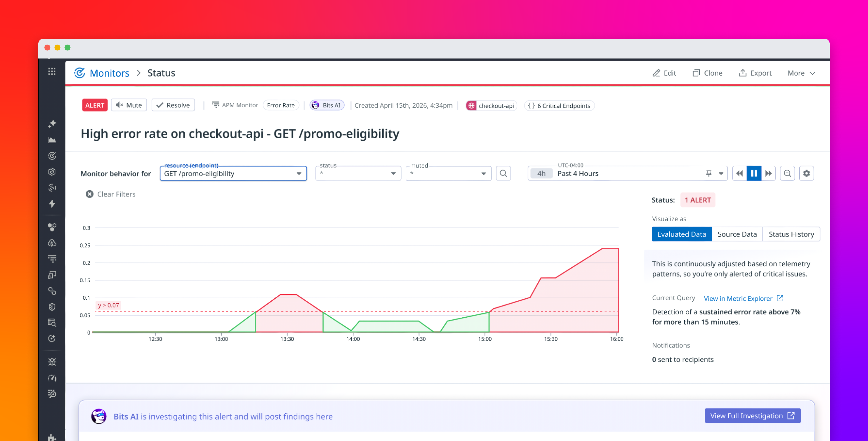Mute this monitor

(x=129, y=105)
